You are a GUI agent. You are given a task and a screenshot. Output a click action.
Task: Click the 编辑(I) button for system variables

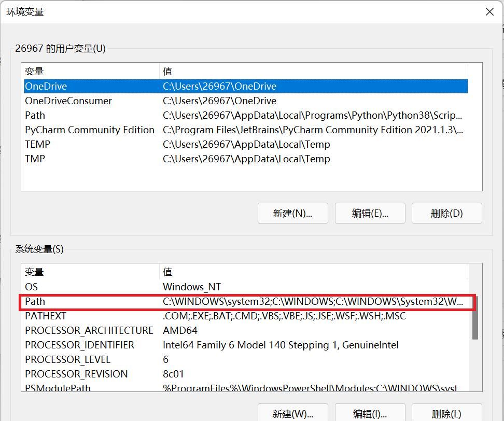(370, 414)
